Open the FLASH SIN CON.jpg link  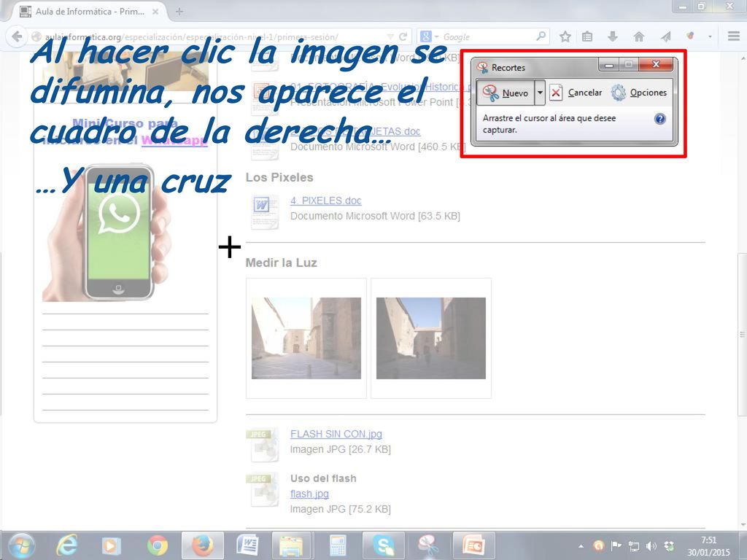(336, 434)
